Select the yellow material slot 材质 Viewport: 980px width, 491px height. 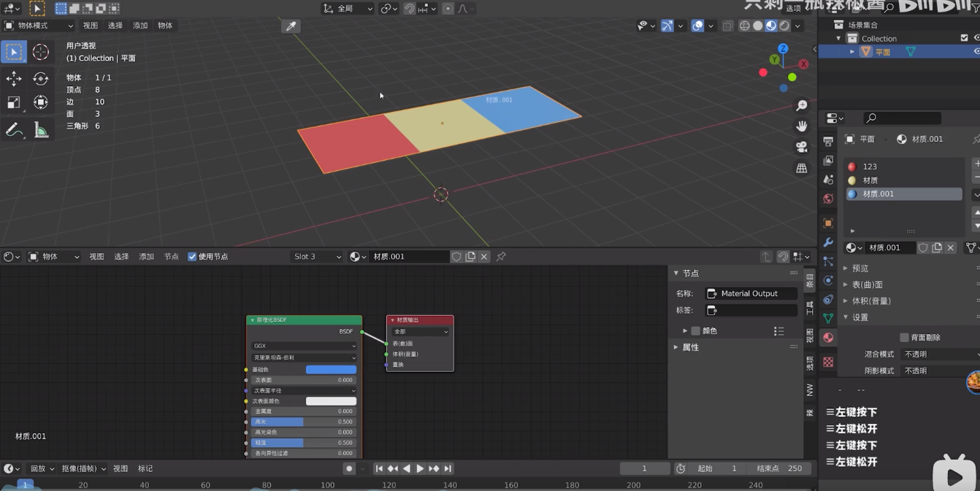904,180
